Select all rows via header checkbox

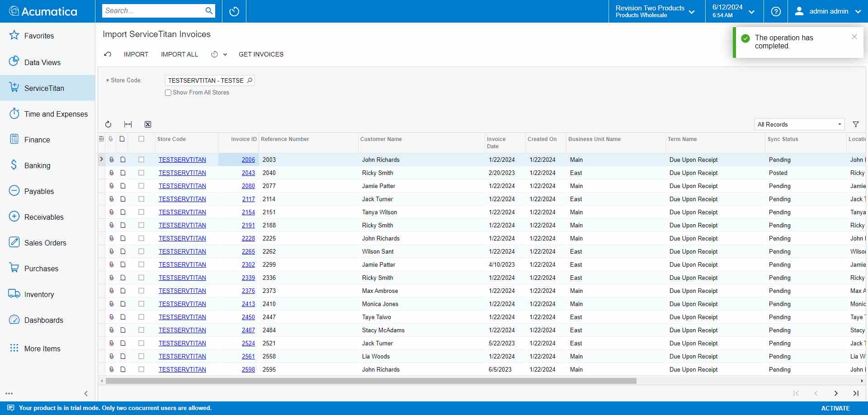pos(142,139)
